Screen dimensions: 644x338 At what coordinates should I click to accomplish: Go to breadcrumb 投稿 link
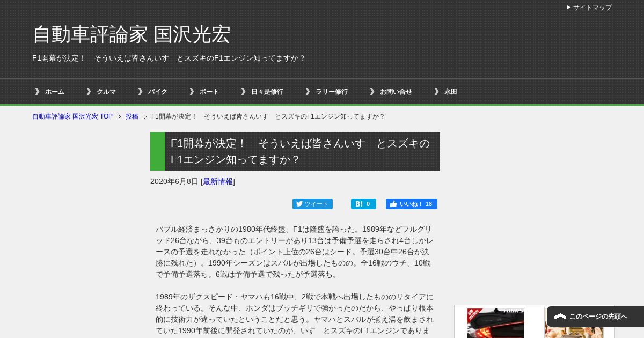(132, 116)
